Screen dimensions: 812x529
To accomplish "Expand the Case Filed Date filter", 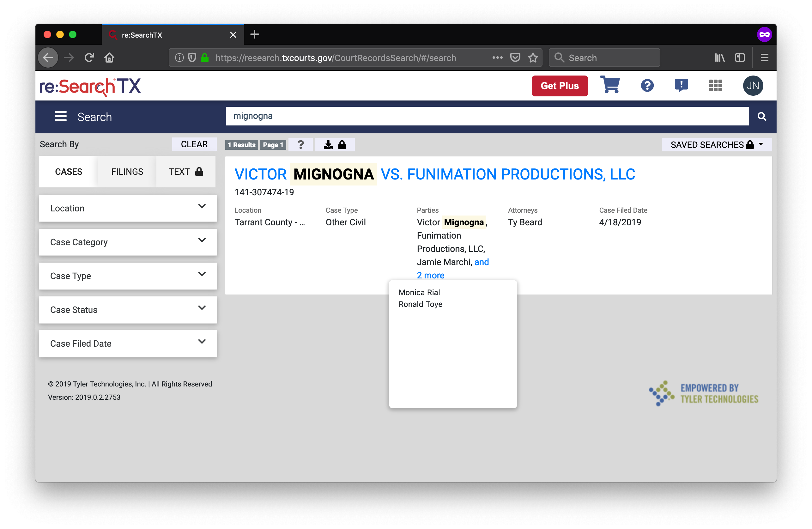I will (128, 343).
